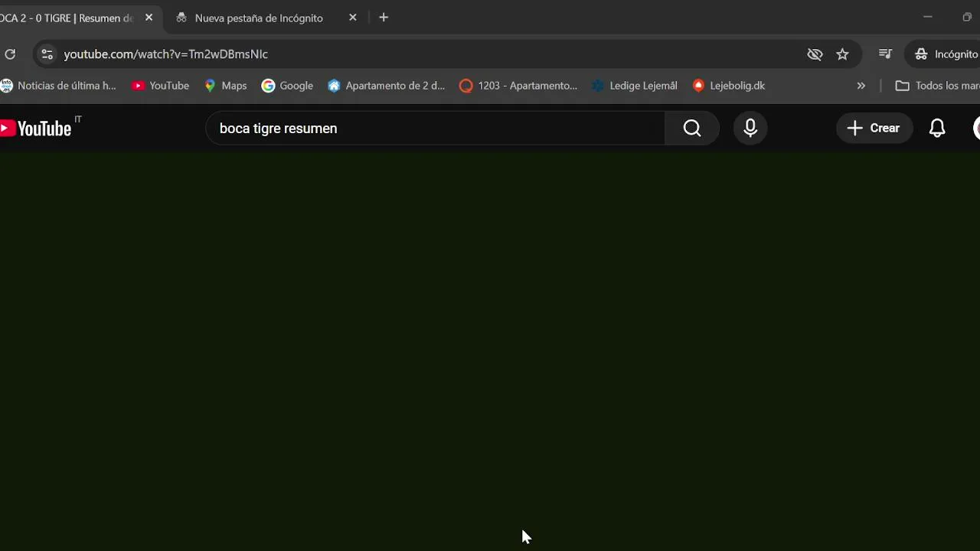Image resolution: width=980 pixels, height=551 pixels.
Task: Open Noticias de última h... bookmark
Action: 59,86
